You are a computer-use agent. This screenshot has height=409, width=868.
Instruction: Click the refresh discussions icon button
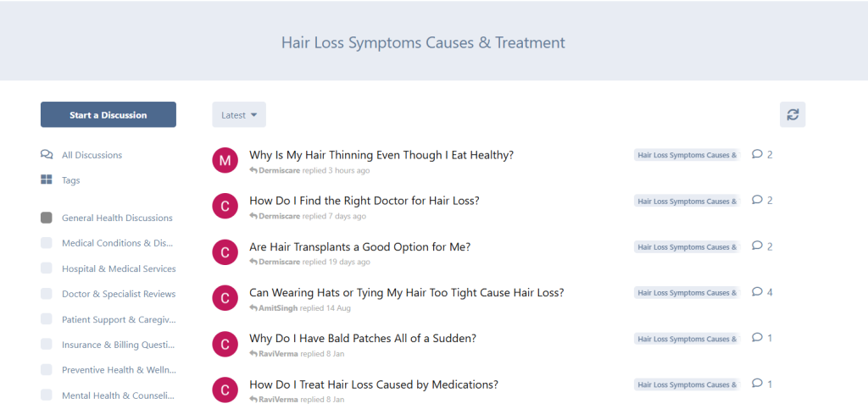tap(793, 114)
